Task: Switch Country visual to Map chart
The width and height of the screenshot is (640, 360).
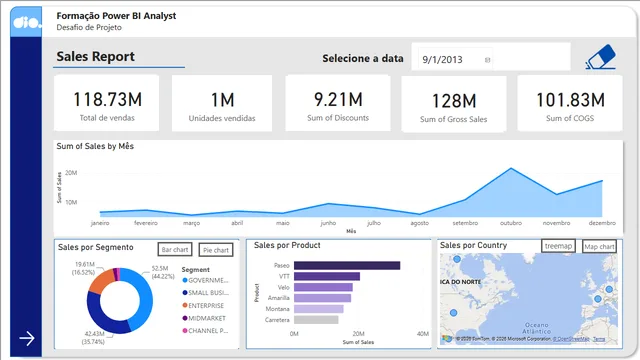Action: coord(599,247)
